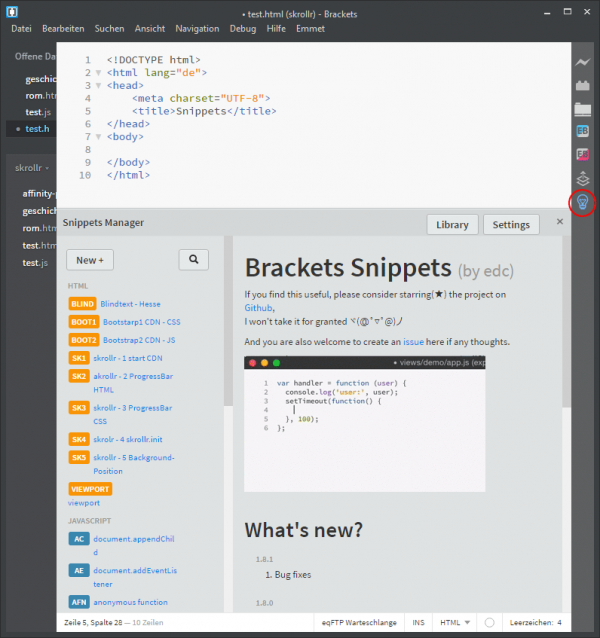Click the BOOT1 snippet badge

point(84,322)
